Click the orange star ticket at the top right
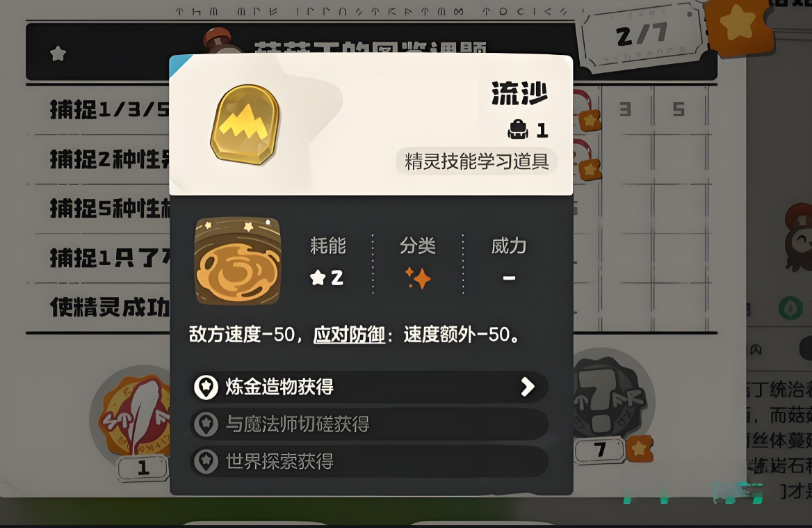Image resolution: width=812 pixels, height=528 pixels. coord(739,25)
